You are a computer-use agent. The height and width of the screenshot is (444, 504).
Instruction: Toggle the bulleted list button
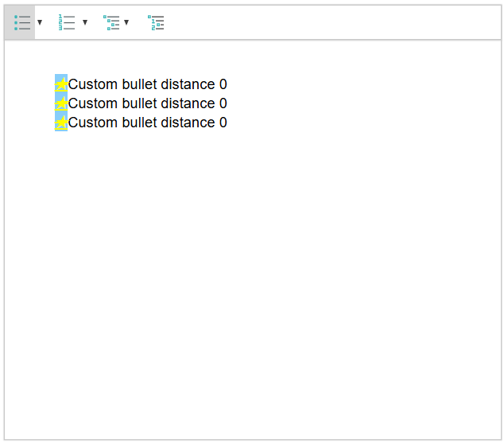coord(21,22)
